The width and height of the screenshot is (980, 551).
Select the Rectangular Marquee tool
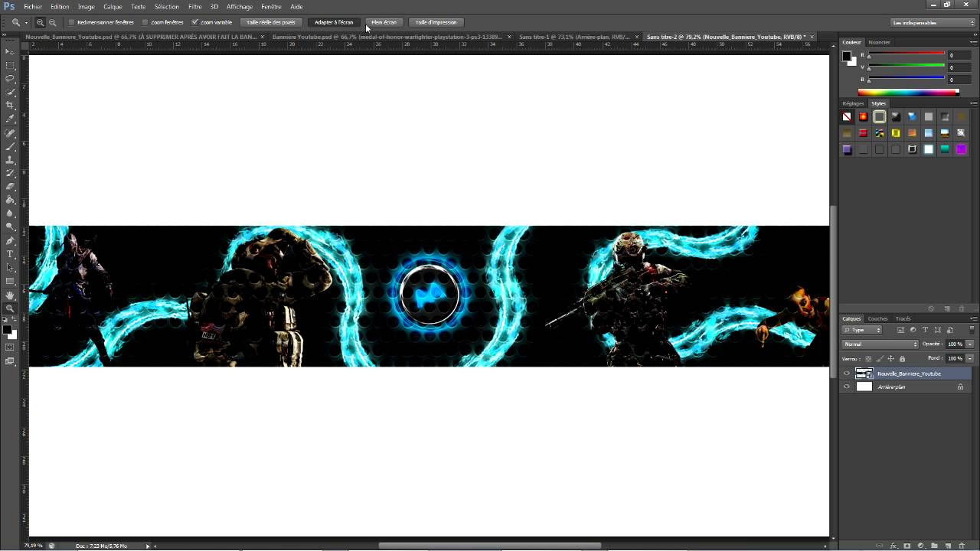(x=10, y=65)
